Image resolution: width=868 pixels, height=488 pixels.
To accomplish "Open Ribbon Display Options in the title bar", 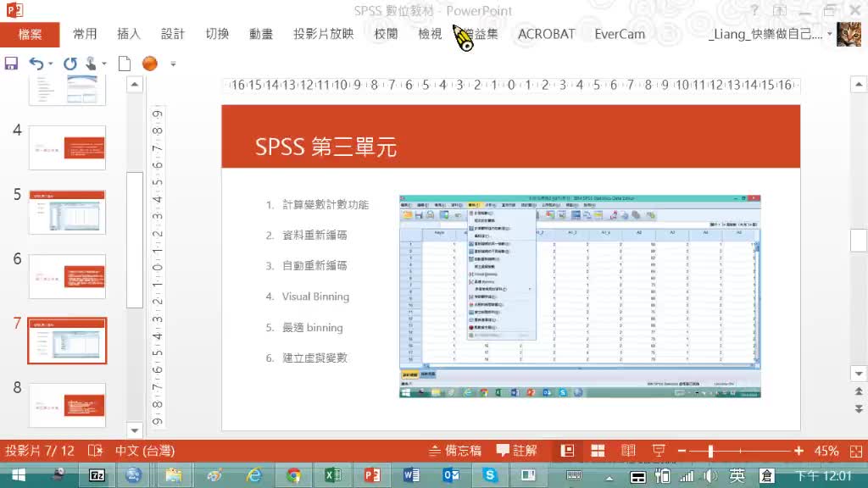I will (780, 10).
